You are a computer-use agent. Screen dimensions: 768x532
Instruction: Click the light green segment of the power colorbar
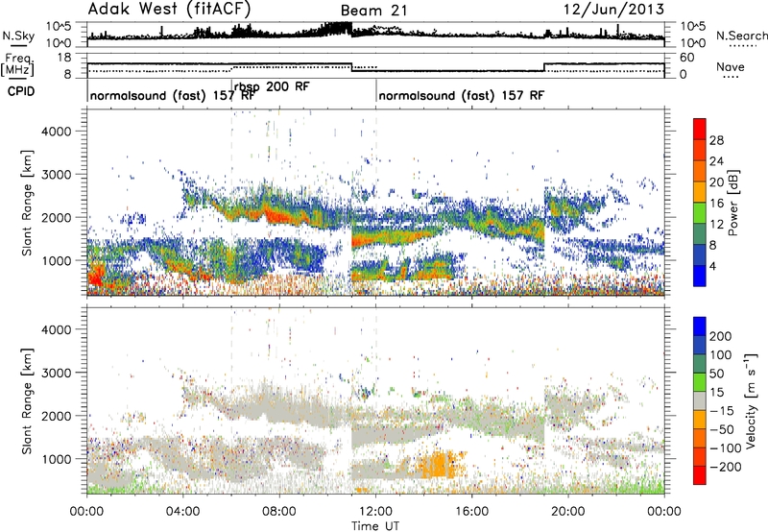tap(700, 212)
